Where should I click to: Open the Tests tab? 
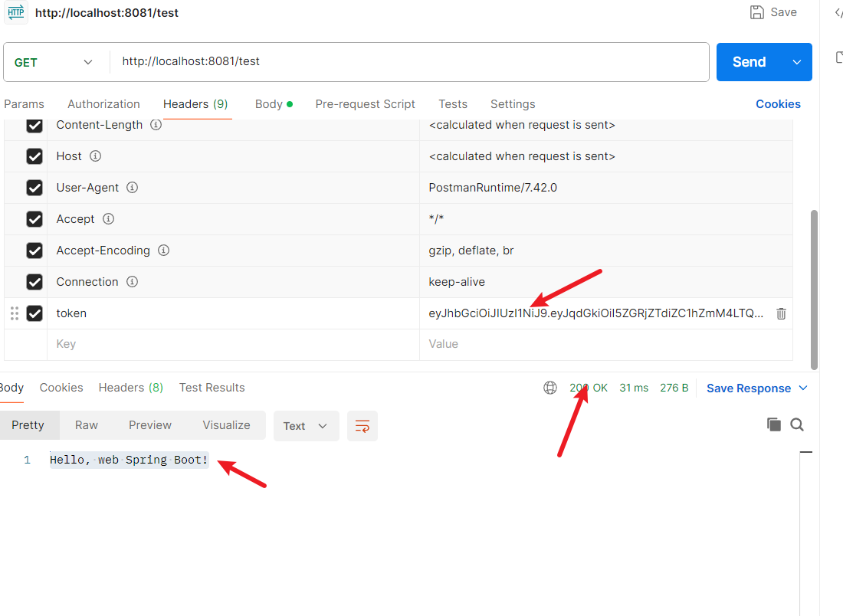tap(453, 104)
